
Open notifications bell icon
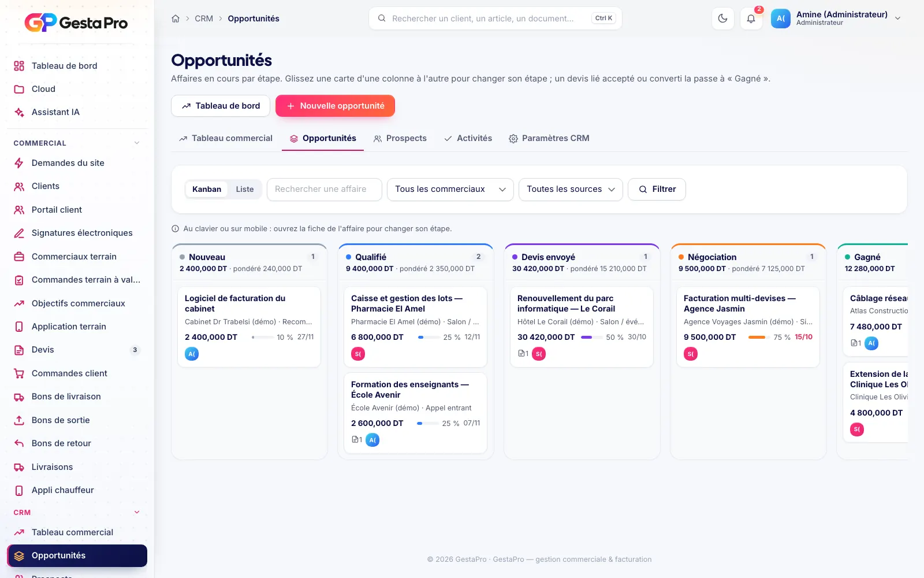(x=751, y=18)
